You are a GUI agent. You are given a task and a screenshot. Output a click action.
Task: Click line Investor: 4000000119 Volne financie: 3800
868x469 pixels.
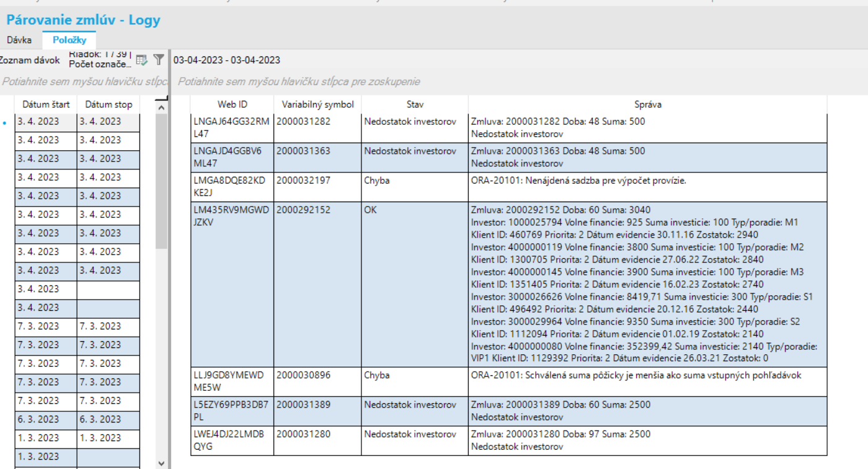pos(637,247)
